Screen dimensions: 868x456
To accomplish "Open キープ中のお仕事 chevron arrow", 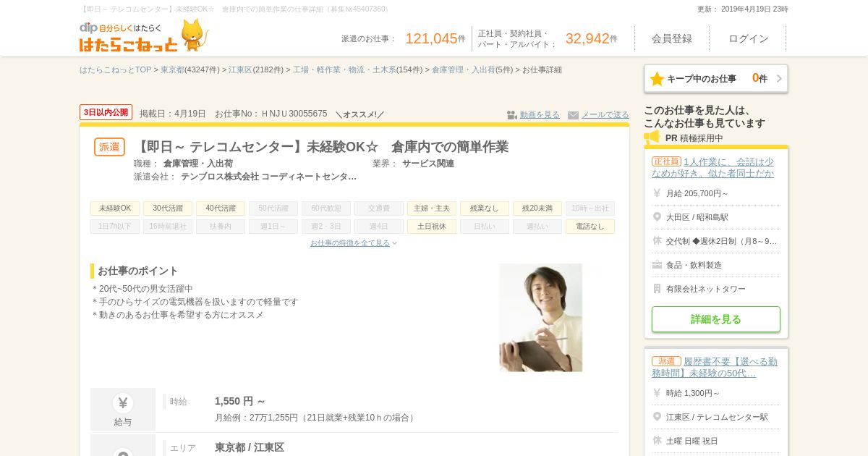I will tap(779, 79).
